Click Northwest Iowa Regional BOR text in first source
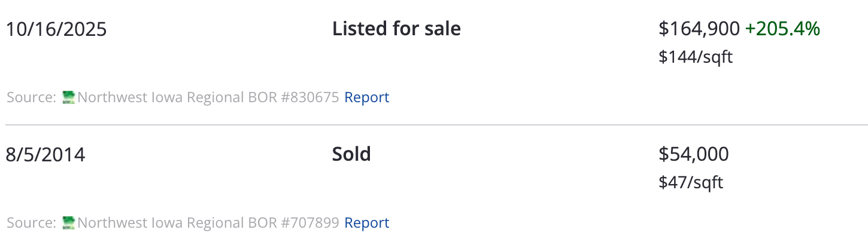This screenshot has width=868, height=245. [x=177, y=97]
